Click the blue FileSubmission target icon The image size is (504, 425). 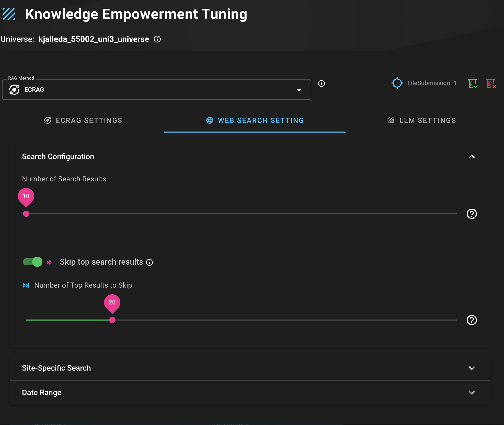click(x=397, y=83)
